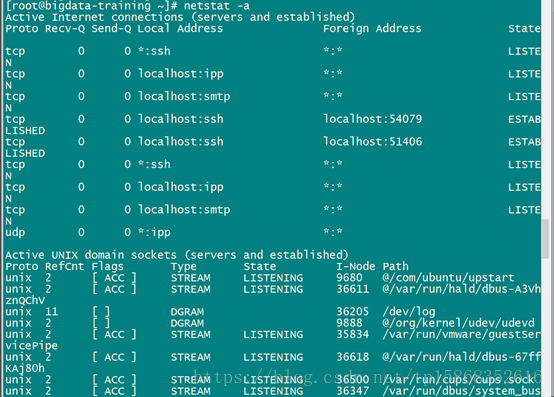Click the wrapped text 'vicePipe'
Viewport: 554px width, 397px height.
[31, 346]
